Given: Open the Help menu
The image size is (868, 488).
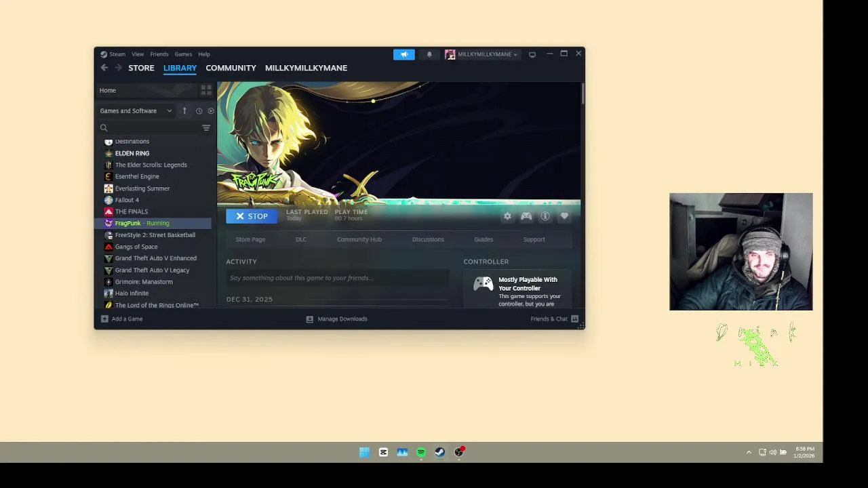Looking at the screenshot, I should point(204,54).
